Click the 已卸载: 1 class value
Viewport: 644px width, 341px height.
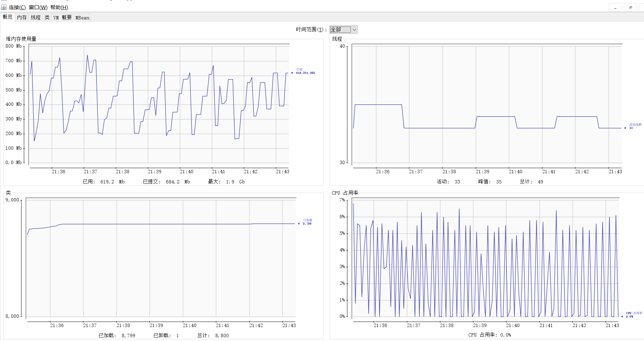coord(166,336)
